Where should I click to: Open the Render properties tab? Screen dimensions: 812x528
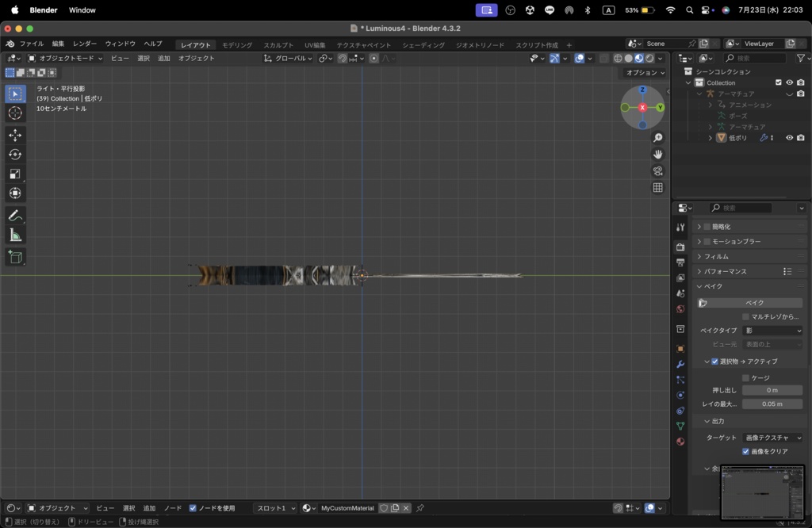680,247
